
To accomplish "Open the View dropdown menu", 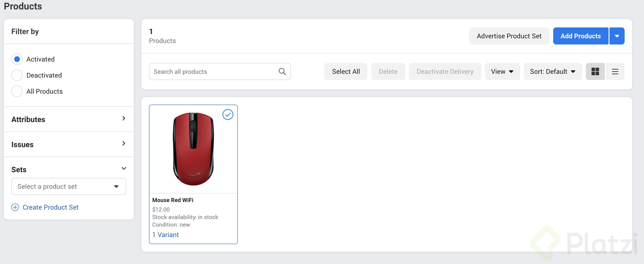I will (x=502, y=72).
